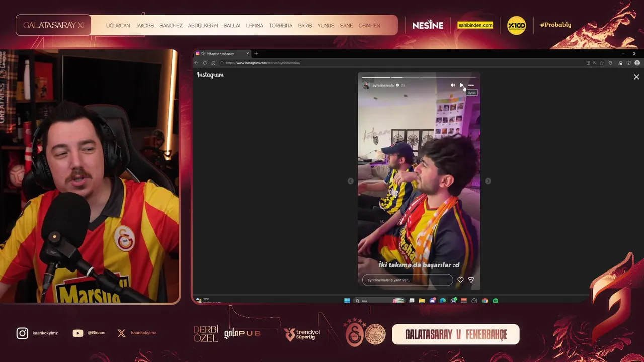Open the Windows Start menu
The height and width of the screenshot is (362, 644).
click(x=347, y=301)
